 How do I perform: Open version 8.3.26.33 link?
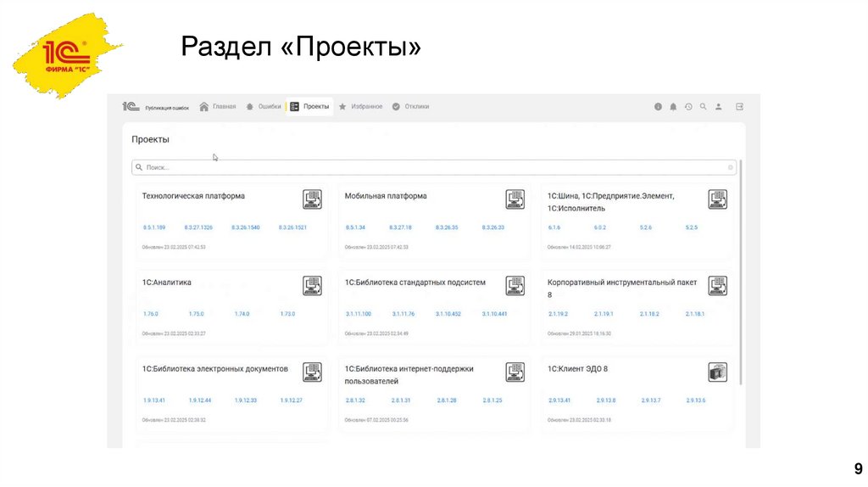492,227
